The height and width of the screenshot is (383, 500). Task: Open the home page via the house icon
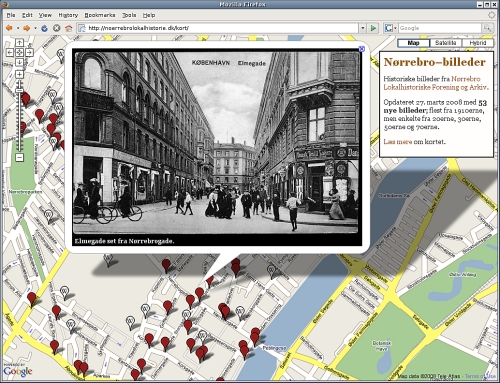pyautogui.click(x=69, y=28)
